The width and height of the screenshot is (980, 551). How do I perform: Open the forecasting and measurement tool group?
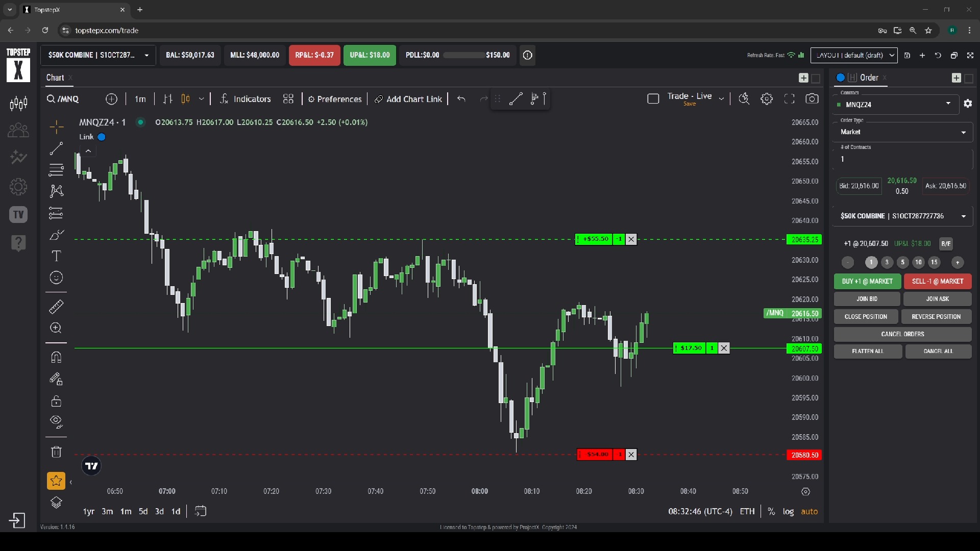[x=56, y=213]
